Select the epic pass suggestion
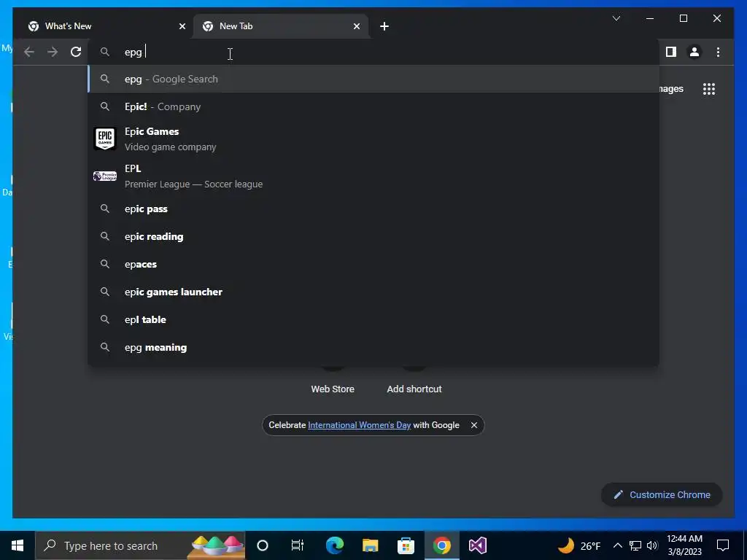The height and width of the screenshot is (560, 747). 373,209
